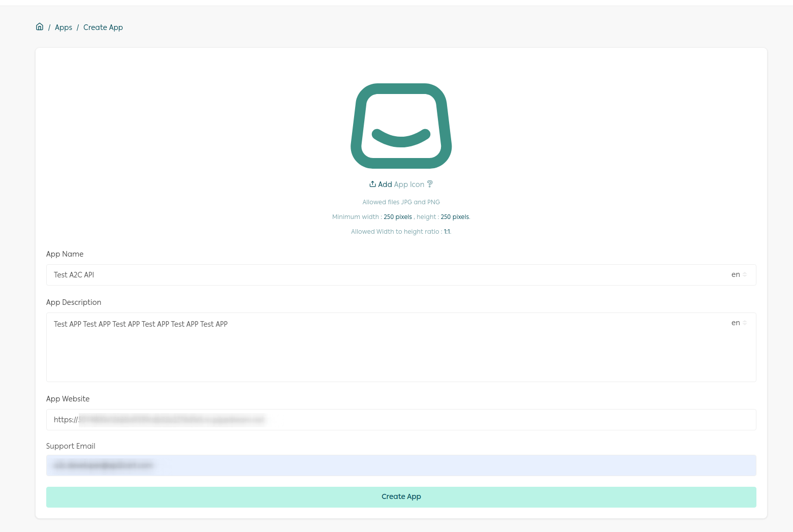The image size is (793, 532).
Task: Click the App Website URL field
Action: [401, 420]
